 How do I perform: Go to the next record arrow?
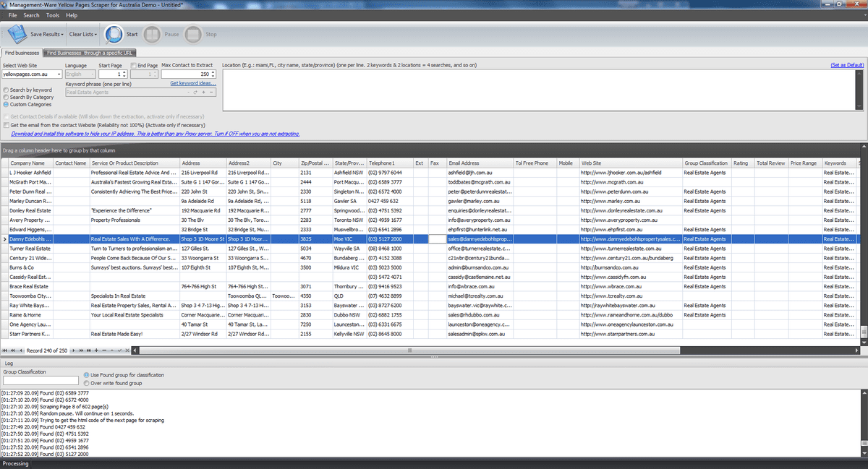[x=73, y=350]
